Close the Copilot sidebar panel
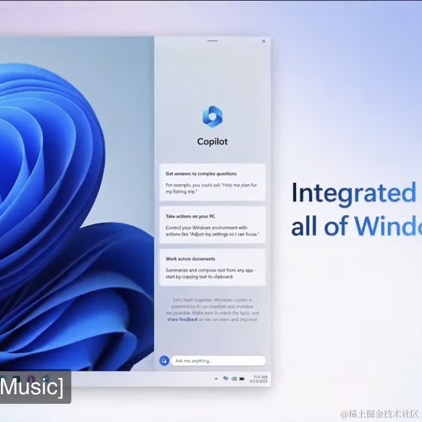This screenshot has width=422, height=422. 264,41
